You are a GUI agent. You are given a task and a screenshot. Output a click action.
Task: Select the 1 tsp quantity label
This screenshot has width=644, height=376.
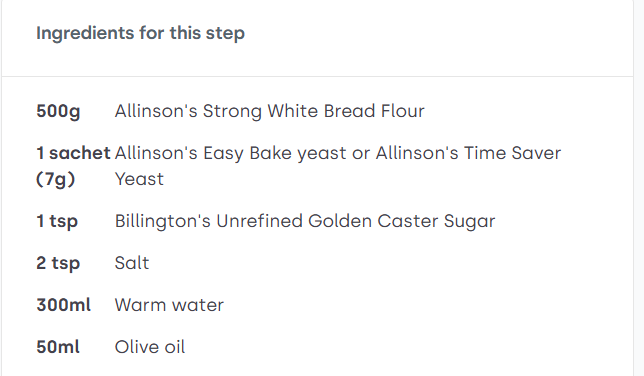pyautogui.click(x=57, y=221)
